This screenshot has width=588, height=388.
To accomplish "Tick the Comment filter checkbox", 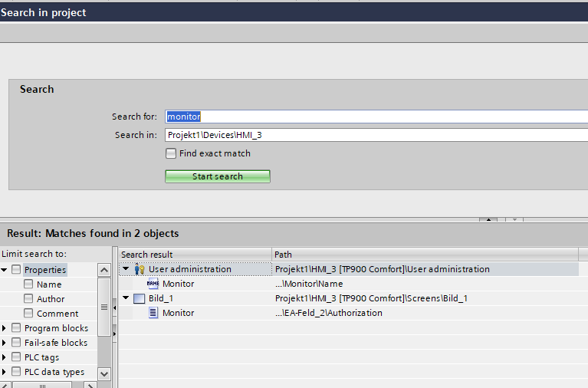I will (28, 314).
